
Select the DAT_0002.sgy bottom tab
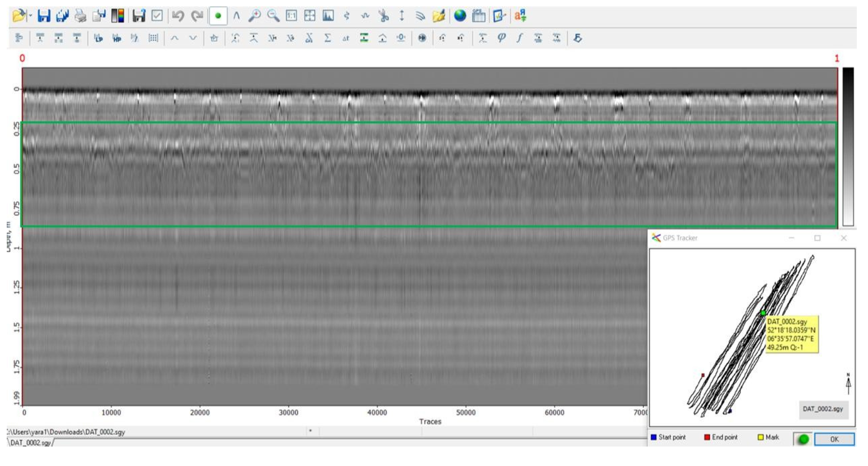coord(30,443)
